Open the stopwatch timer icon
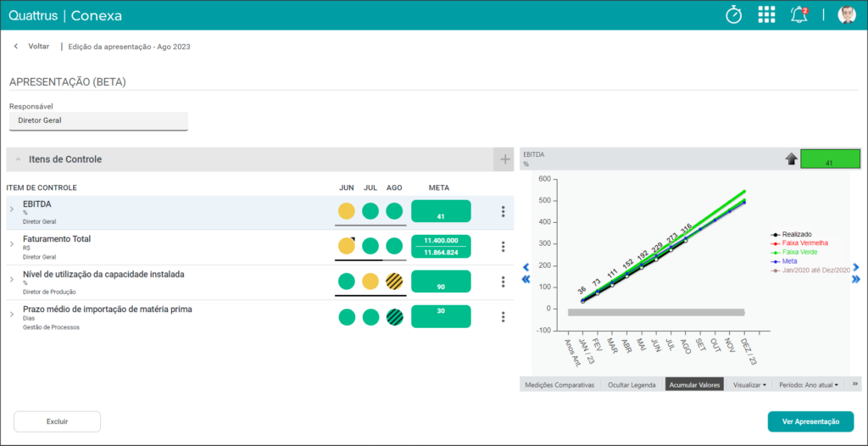 click(x=733, y=15)
